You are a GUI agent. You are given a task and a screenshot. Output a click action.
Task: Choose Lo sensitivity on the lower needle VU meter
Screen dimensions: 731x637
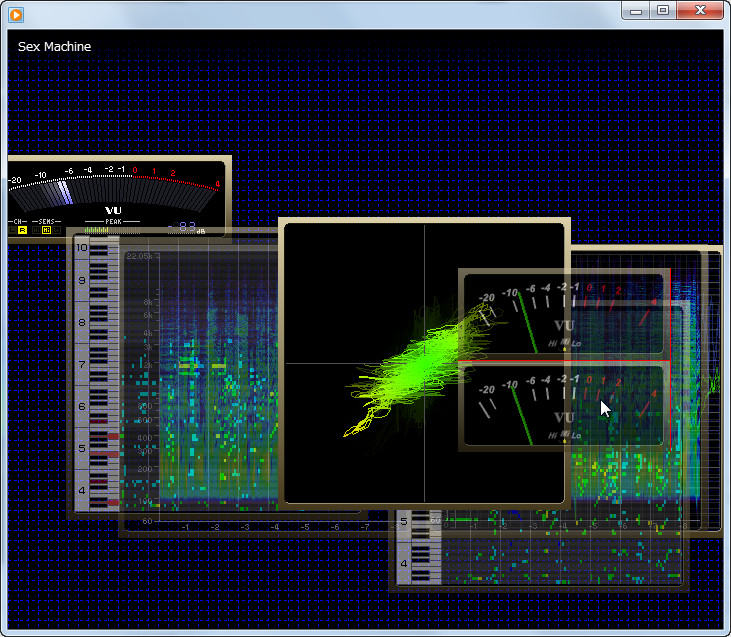576,436
